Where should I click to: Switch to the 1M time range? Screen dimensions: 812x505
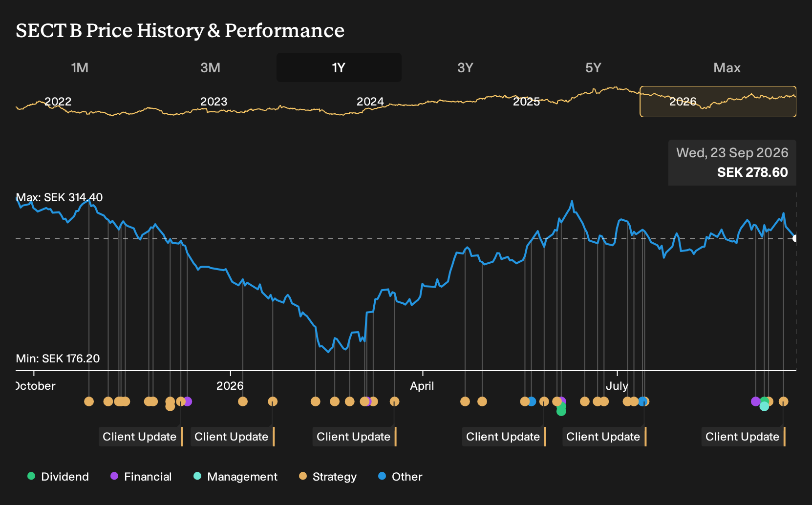click(80, 67)
